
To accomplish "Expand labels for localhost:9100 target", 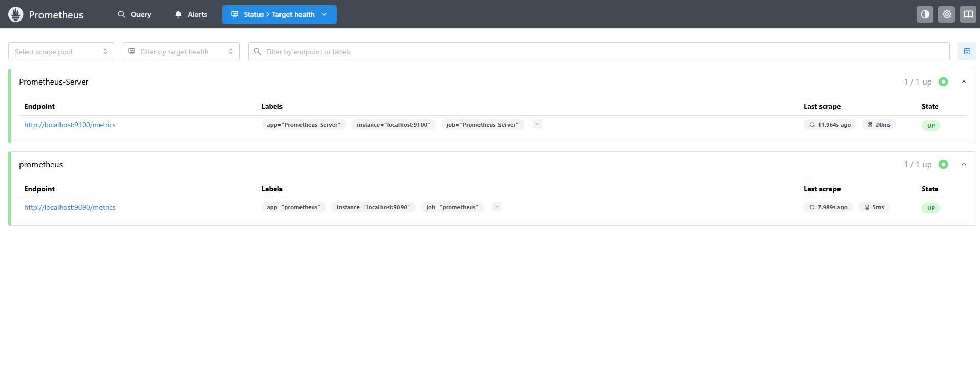I will click(537, 124).
